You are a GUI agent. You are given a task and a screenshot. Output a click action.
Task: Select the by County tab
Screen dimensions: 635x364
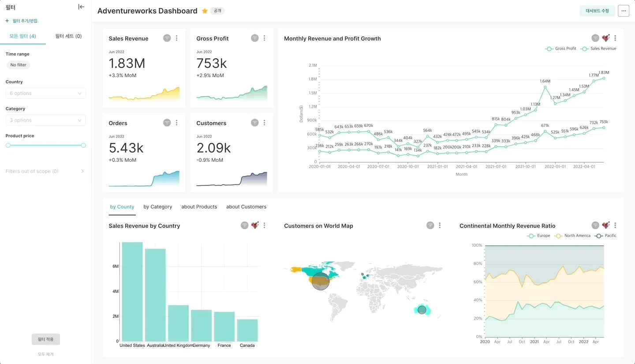[x=122, y=207]
